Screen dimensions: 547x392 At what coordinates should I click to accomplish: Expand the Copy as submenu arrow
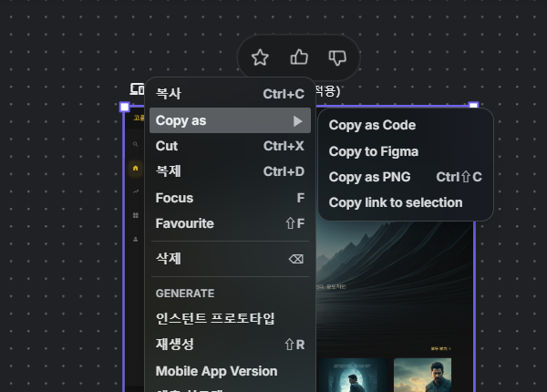coord(297,120)
